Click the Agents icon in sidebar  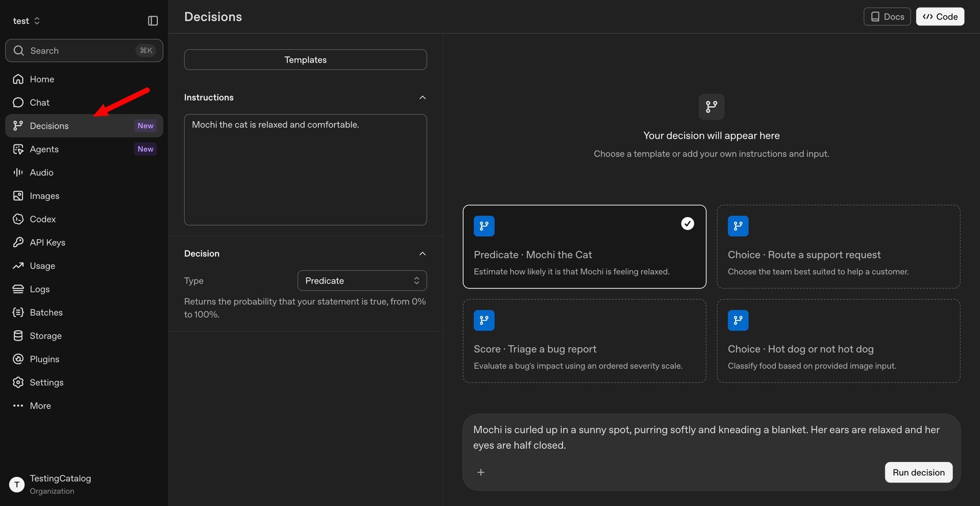(18, 149)
